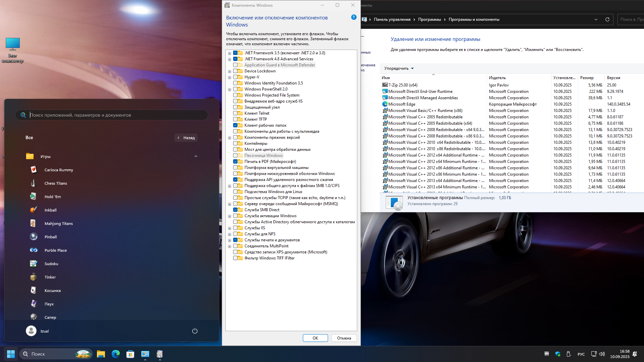Sort programs by Версия column
This screenshot has width=644, height=362.
(624, 77)
